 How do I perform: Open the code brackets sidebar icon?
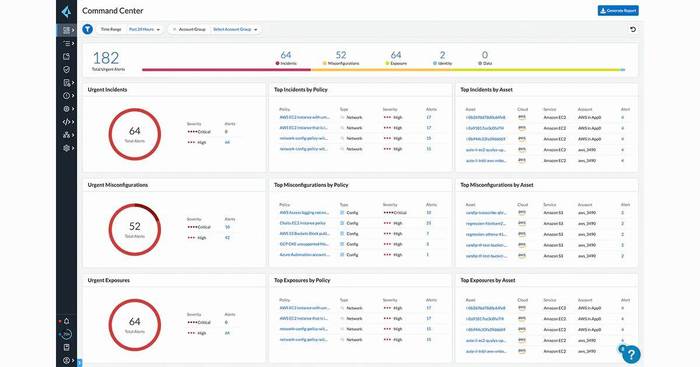tap(67, 122)
